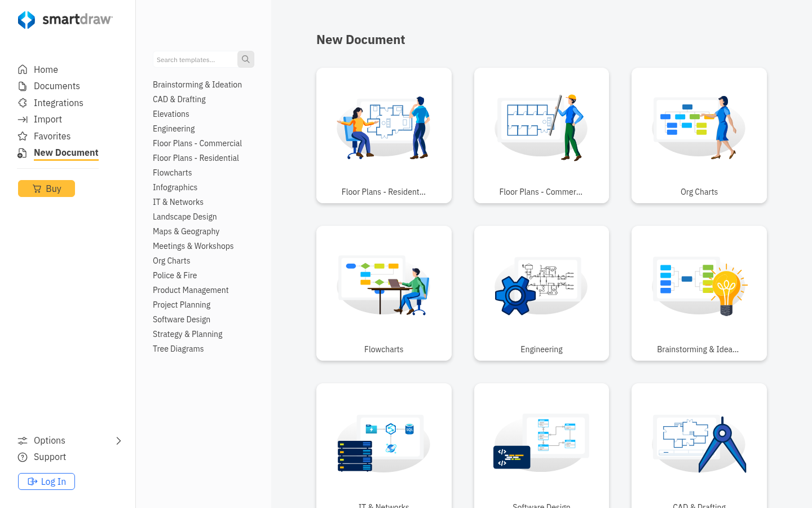Open Floor Plans - Commercial template card

(x=541, y=135)
